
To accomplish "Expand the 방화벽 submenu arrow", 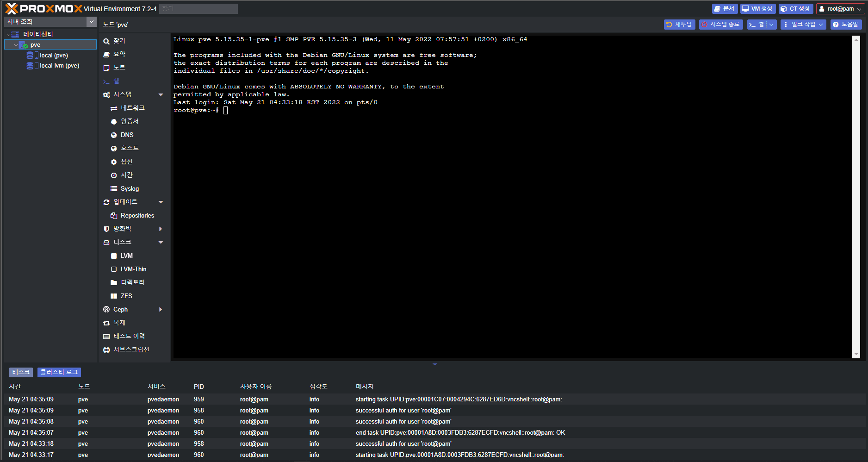I will point(161,229).
